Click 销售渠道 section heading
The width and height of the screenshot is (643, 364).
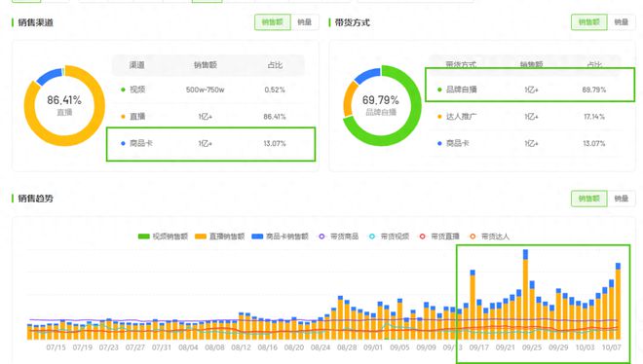click(36, 22)
